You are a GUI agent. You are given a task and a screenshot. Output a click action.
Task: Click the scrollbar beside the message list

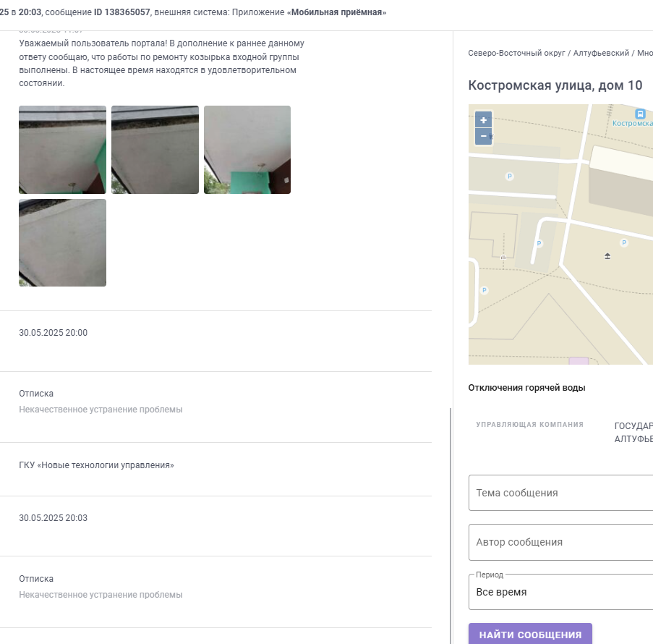[451, 525]
